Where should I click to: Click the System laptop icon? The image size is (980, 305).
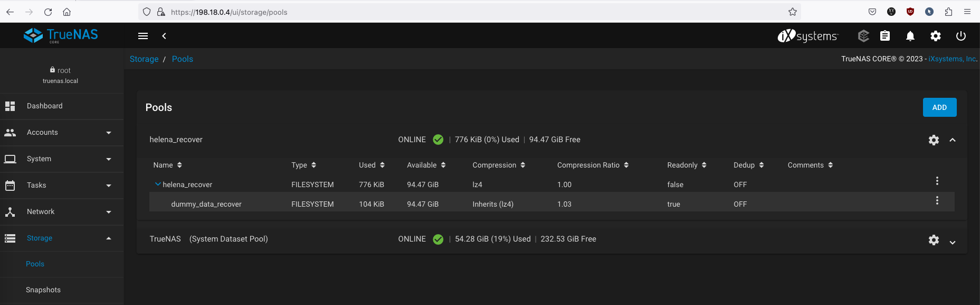click(10, 159)
